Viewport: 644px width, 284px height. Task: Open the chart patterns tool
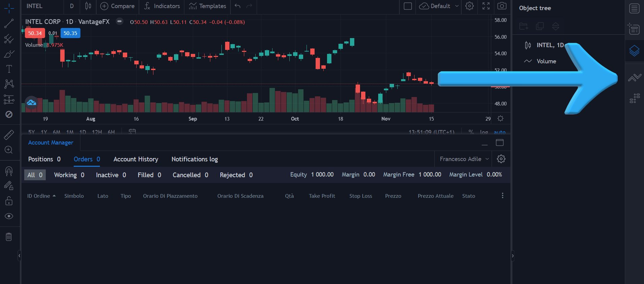pos(9,84)
